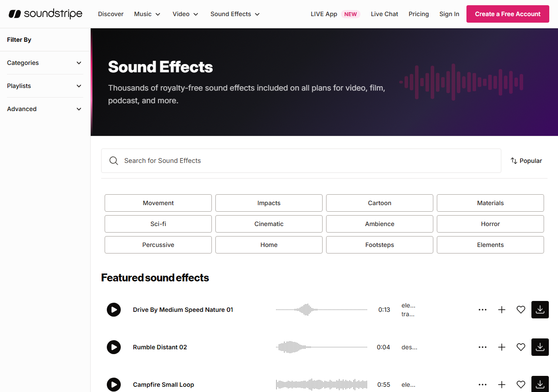Viewport: 558px width, 392px height.
Task: Open the Popular sort dropdown
Action: [x=526, y=161]
